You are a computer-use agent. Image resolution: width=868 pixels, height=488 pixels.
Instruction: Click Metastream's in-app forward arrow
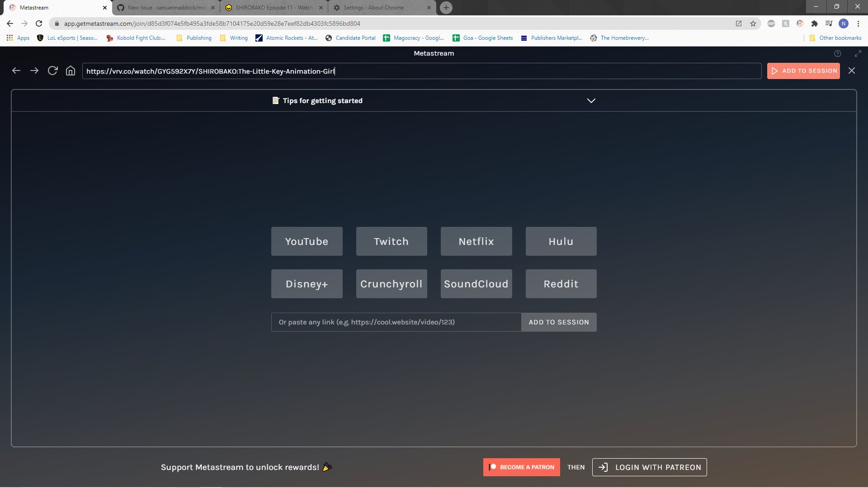pos(34,71)
